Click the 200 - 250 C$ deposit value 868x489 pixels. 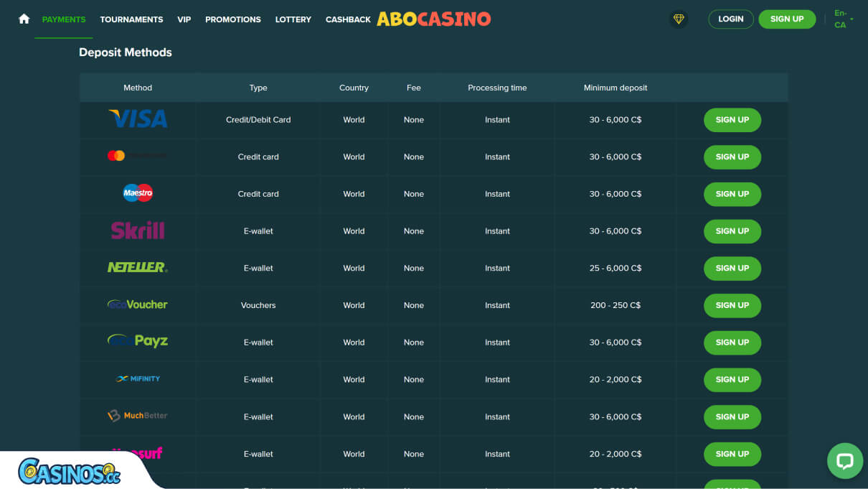615,305
